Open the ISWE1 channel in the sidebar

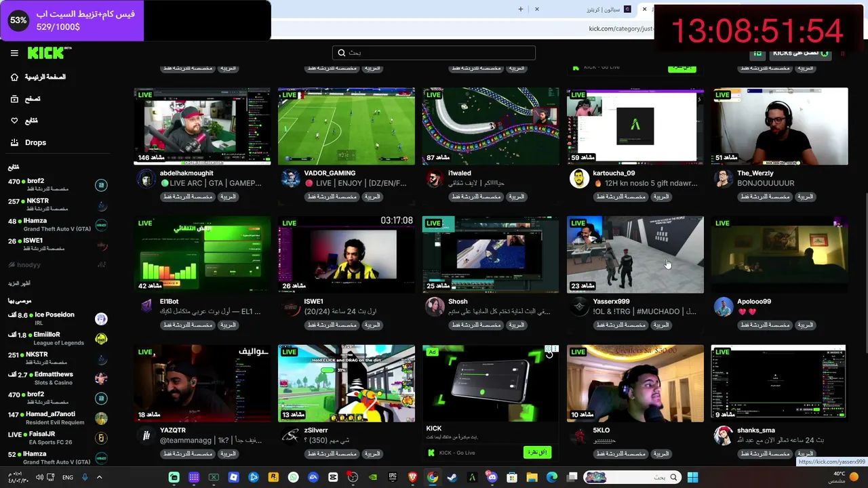(x=58, y=244)
